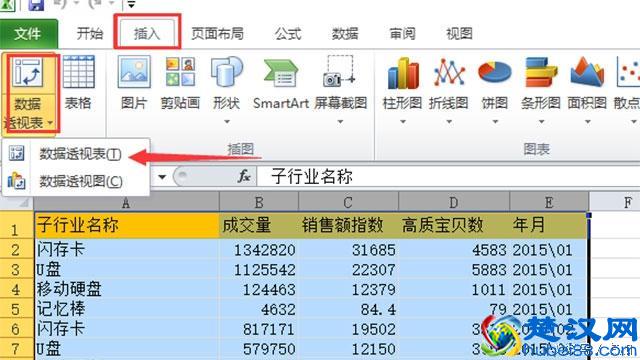640x360 pixels.
Task: Expand the 面积图 dropdown arrow
Action: [587, 122]
